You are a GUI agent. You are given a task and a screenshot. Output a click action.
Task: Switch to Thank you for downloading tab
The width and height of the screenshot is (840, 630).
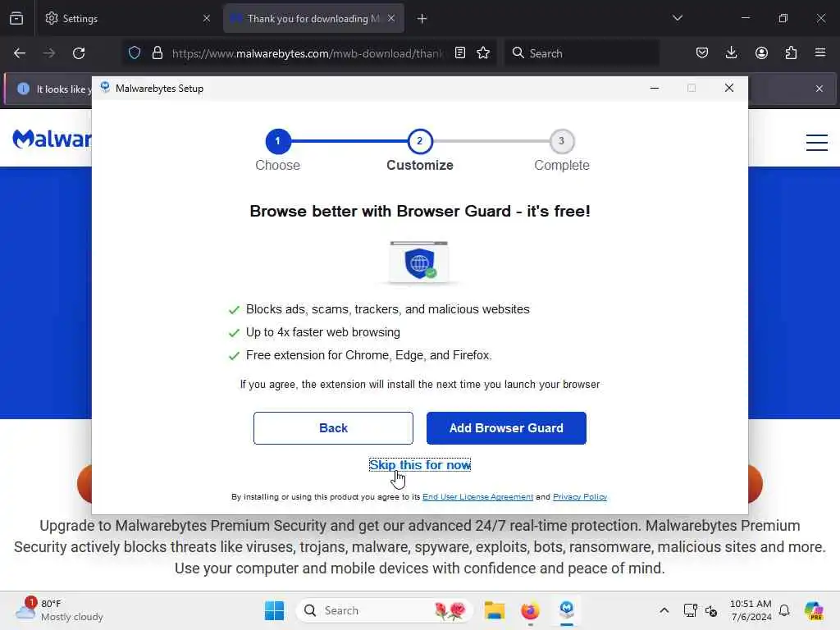[x=313, y=18]
